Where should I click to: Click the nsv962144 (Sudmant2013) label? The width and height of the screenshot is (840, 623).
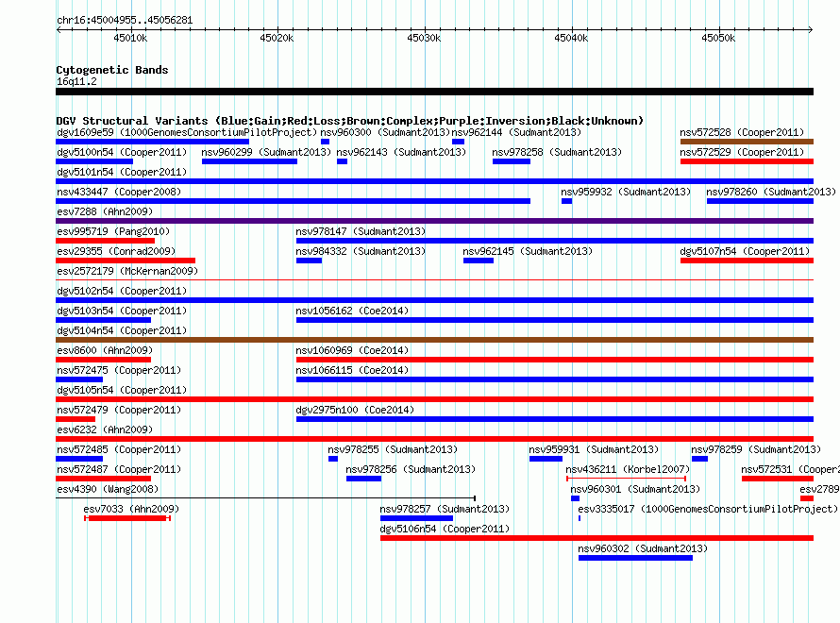coord(516,132)
